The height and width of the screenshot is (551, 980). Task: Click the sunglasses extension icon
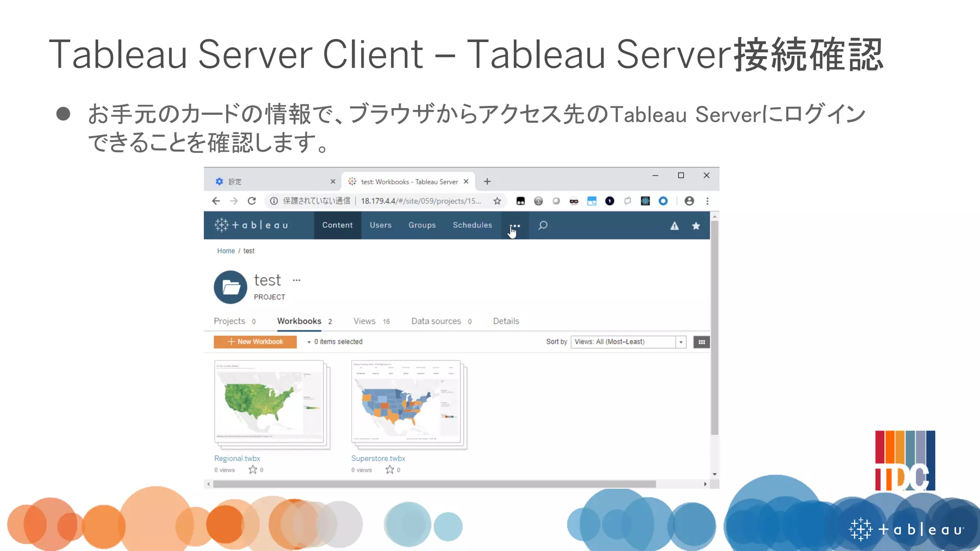pyautogui.click(x=574, y=201)
